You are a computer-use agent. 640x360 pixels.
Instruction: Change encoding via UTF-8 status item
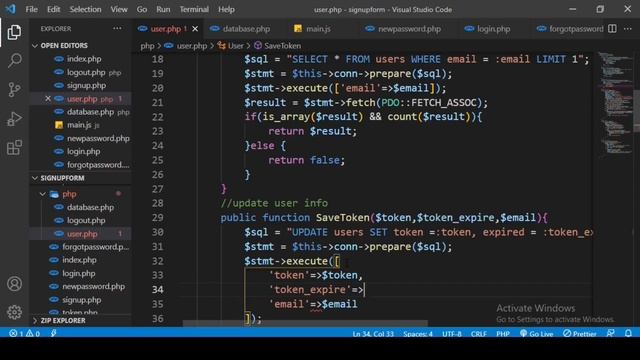[451, 333]
